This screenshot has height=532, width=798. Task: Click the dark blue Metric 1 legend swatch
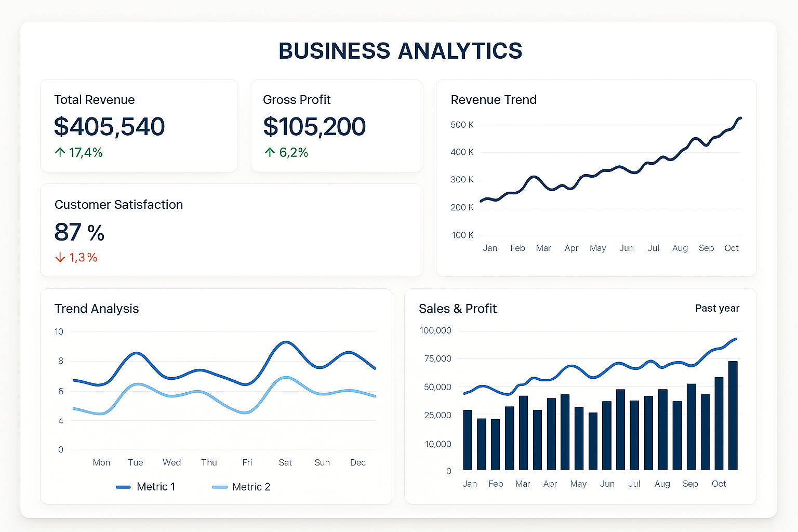click(x=123, y=487)
